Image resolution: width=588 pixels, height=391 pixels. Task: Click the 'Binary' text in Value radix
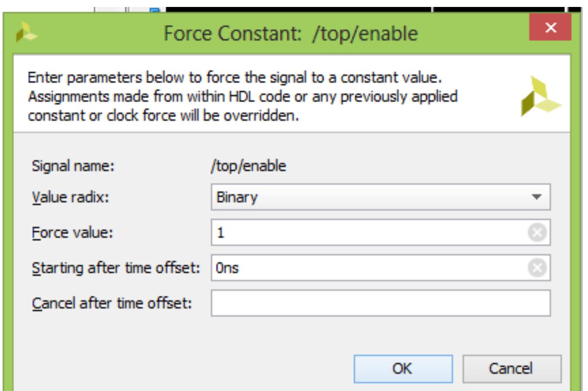(237, 197)
